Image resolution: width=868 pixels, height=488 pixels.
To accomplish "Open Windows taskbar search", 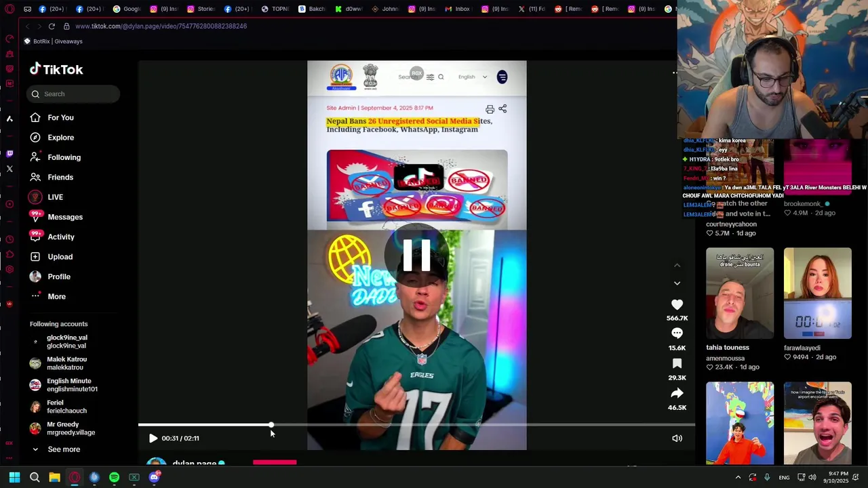I will click(35, 477).
